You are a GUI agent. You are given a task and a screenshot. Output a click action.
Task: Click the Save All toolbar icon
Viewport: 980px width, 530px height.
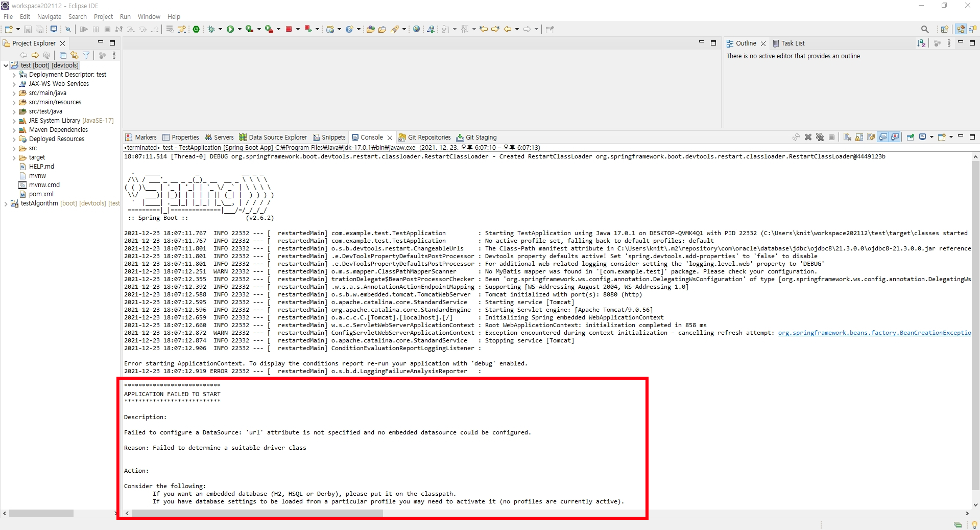pyautogui.click(x=39, y=30)
